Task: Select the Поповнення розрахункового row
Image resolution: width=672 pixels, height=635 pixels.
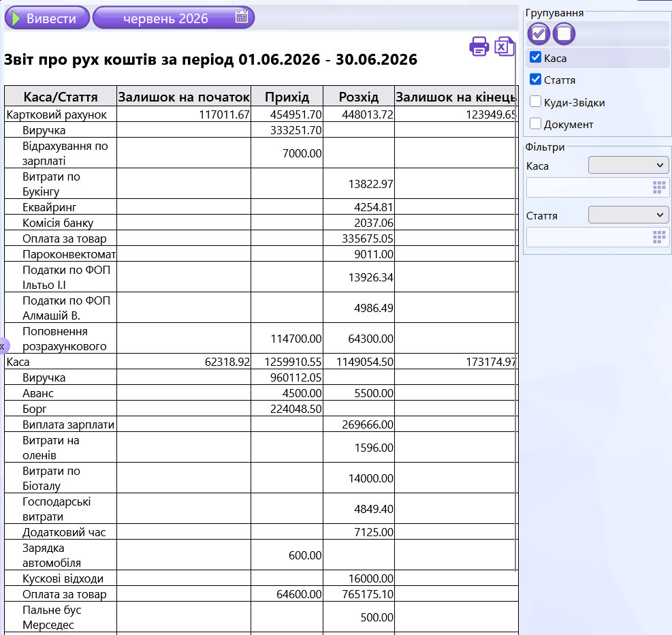Action: [x=261, y=339]
